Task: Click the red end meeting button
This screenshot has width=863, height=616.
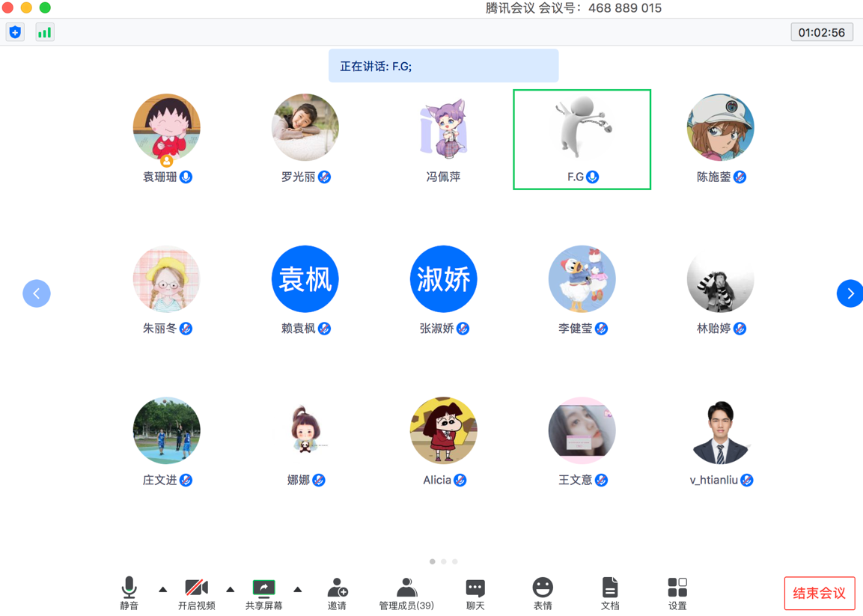Action: click(819, 594)
